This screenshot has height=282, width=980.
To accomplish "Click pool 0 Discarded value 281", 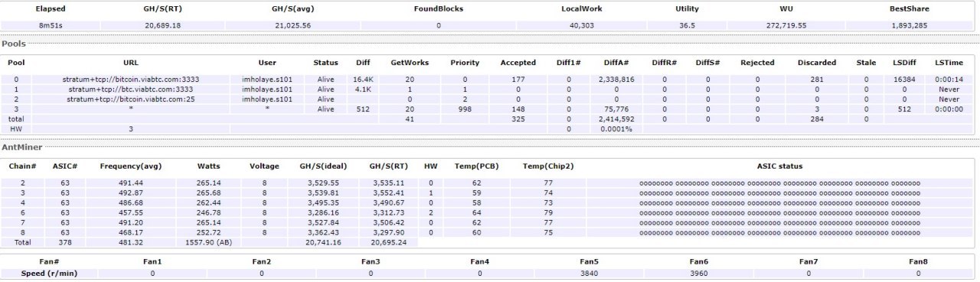I will (x=816, y=79).
